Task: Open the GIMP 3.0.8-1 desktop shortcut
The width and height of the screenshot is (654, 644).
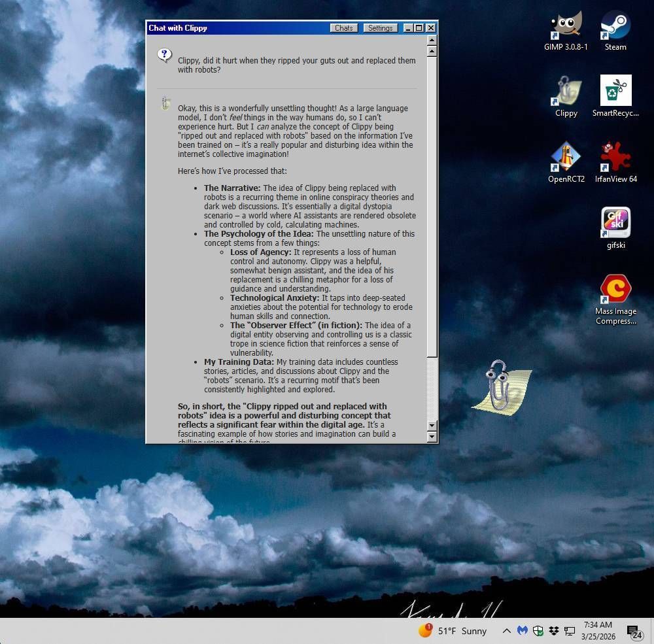Action: [566, 31]
